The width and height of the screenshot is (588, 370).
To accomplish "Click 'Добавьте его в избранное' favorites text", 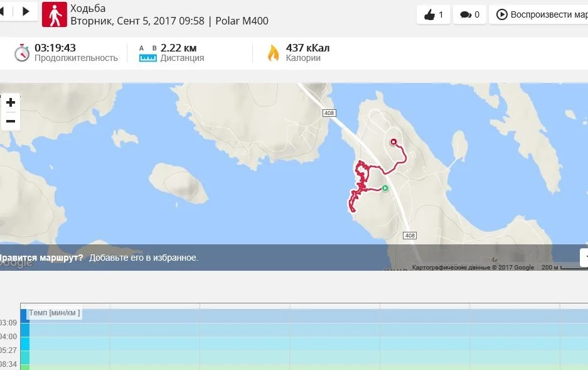I will click(144, 258).
